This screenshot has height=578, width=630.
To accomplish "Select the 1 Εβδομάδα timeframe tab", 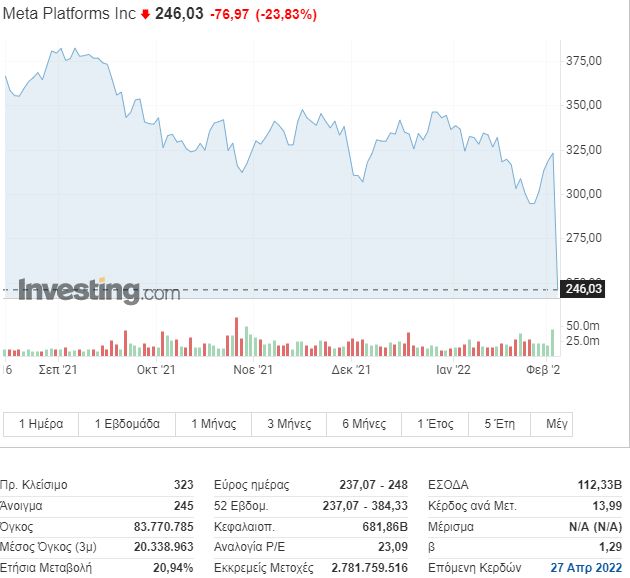I will click(127, 424).
